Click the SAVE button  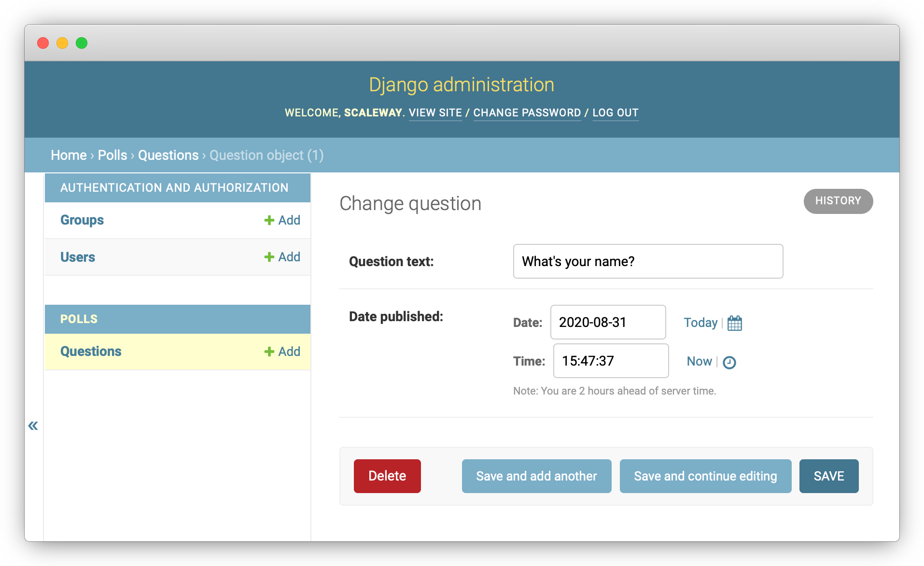(828, 476)
